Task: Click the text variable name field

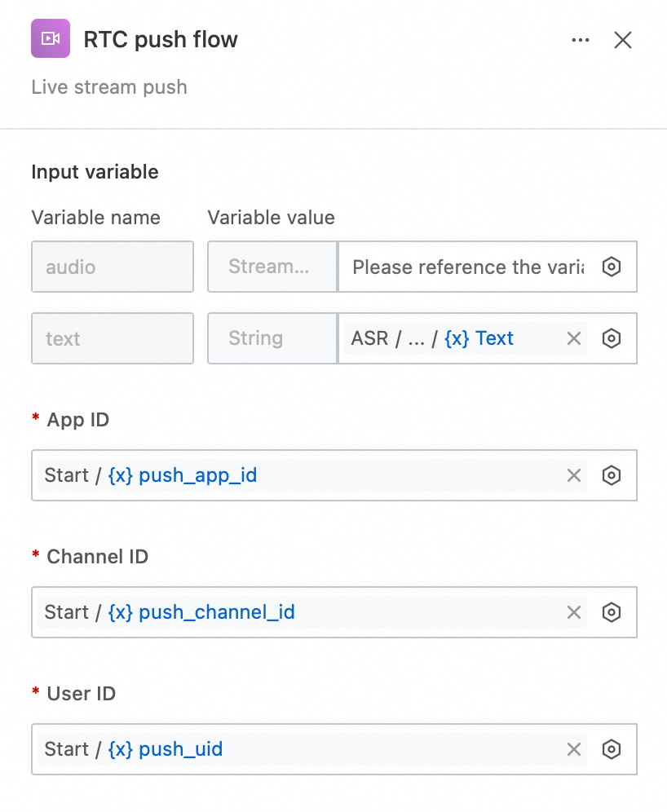Action: click(x=113, y=338)
